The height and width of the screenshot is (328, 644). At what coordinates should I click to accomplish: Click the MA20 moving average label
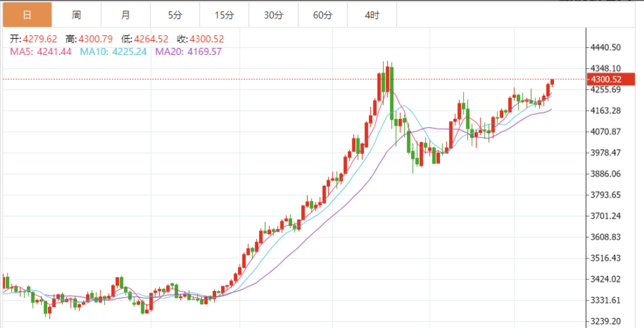189,52
